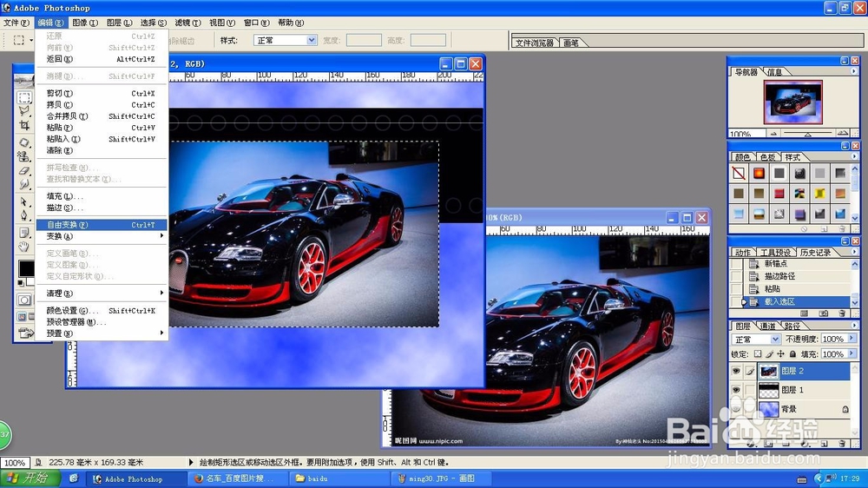Set history brush source for 新锚点

coord(736,264)
